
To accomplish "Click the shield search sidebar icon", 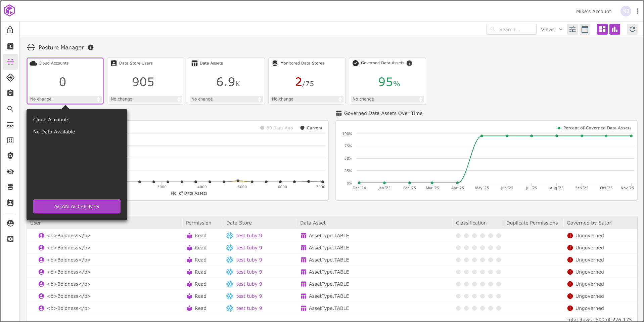I will click(10, 156).
